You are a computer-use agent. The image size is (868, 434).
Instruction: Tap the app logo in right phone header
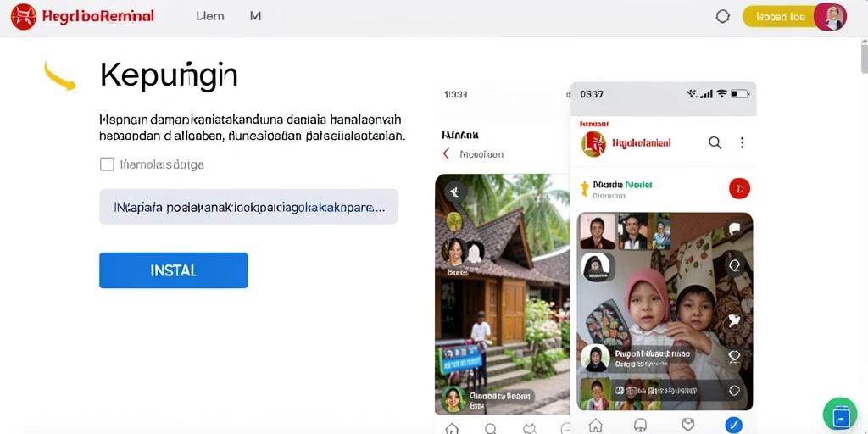[594, 143]
